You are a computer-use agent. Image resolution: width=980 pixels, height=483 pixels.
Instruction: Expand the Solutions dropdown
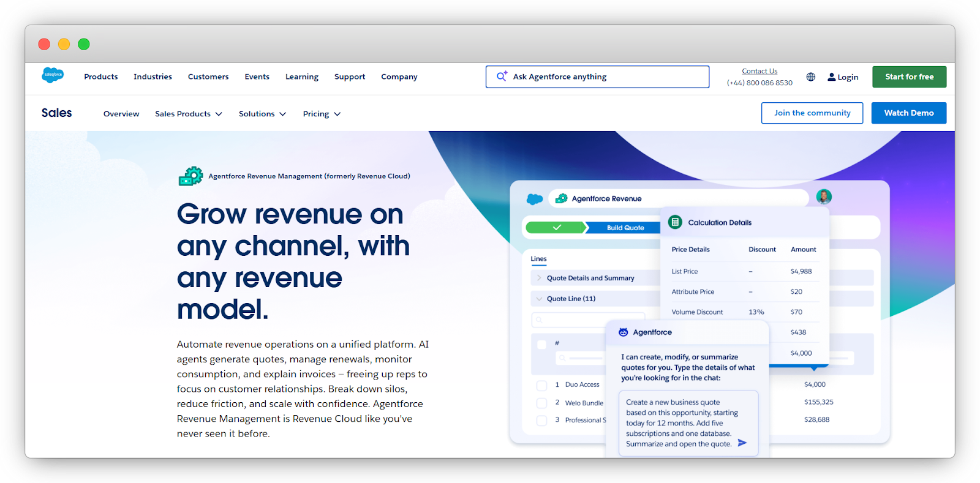(x=263, y=114)
